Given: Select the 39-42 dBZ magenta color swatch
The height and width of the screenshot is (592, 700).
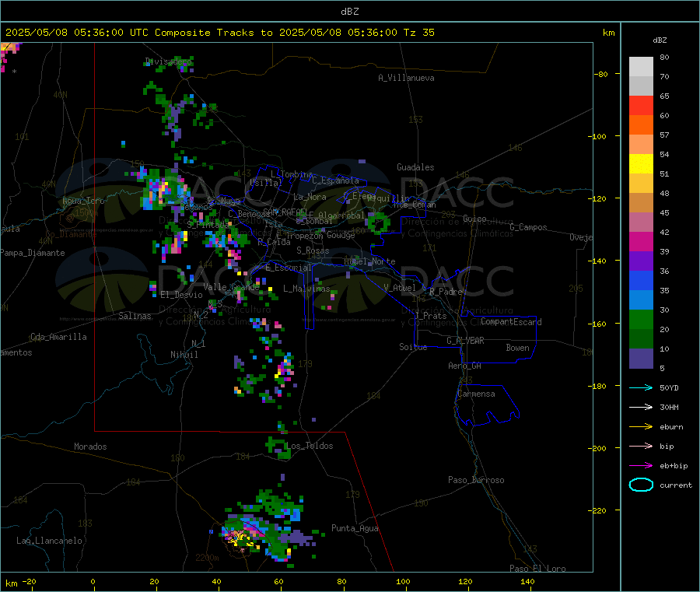Looking at the screenshot, I should click(641, 241).
